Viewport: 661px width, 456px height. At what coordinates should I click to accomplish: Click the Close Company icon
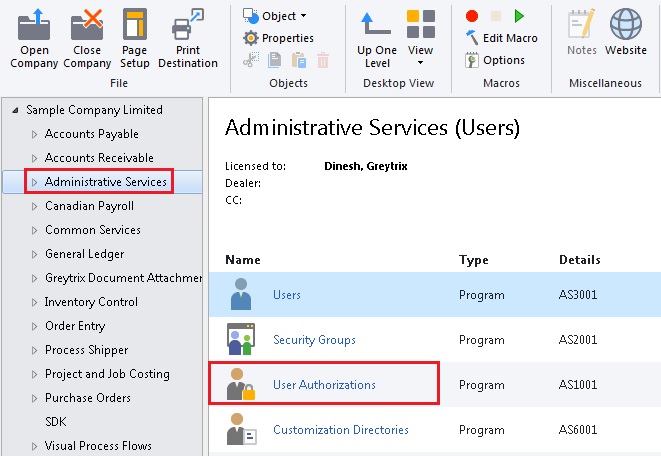coord(87,24)
